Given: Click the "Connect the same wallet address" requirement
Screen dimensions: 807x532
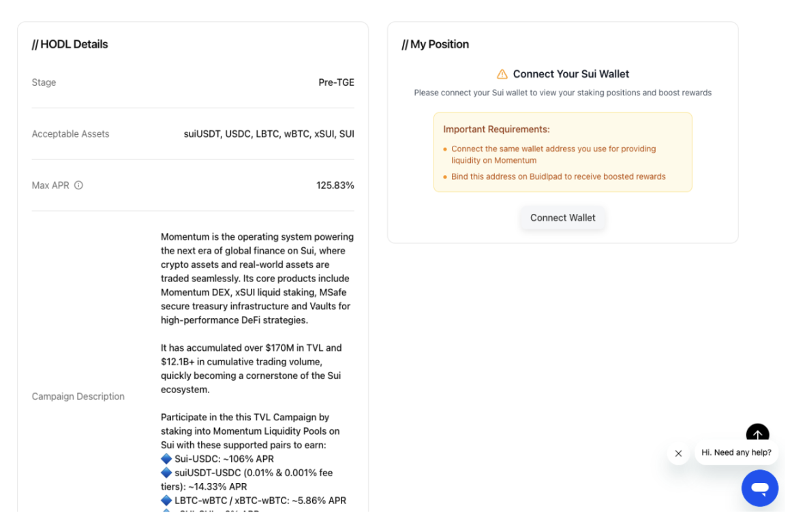Looking at the screenshot, I should point(553,155).
